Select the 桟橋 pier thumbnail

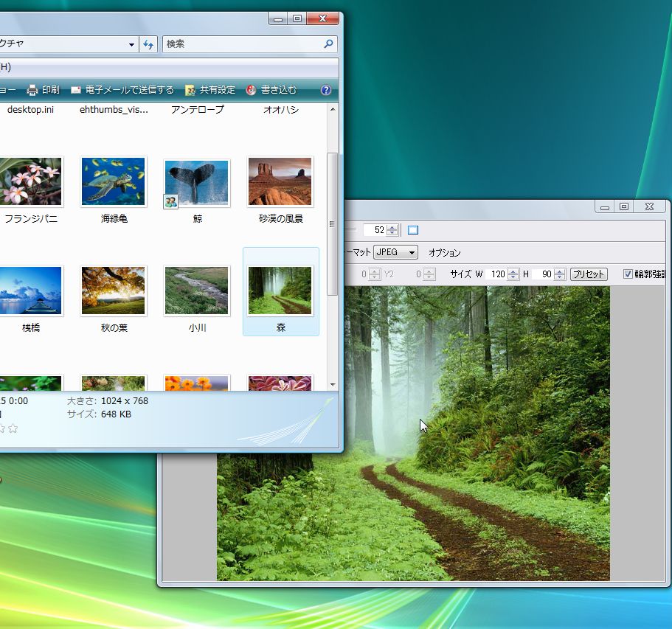point(30,291)
